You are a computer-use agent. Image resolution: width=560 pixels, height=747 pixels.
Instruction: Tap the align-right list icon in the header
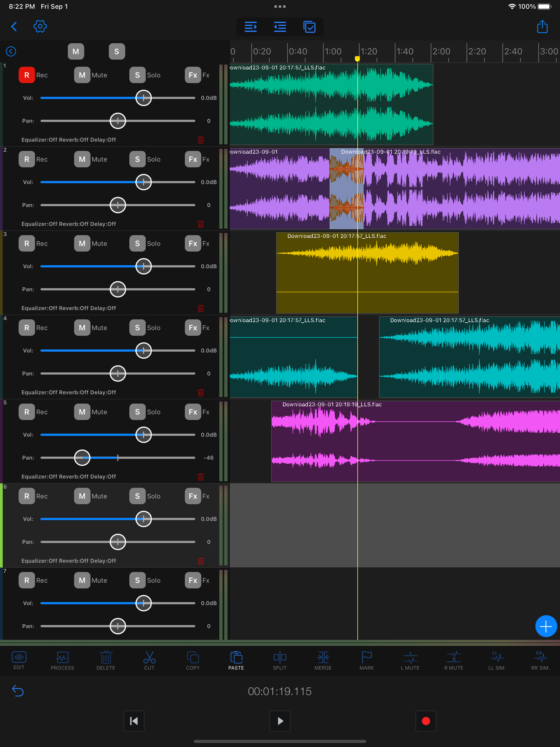coord(251,27)
